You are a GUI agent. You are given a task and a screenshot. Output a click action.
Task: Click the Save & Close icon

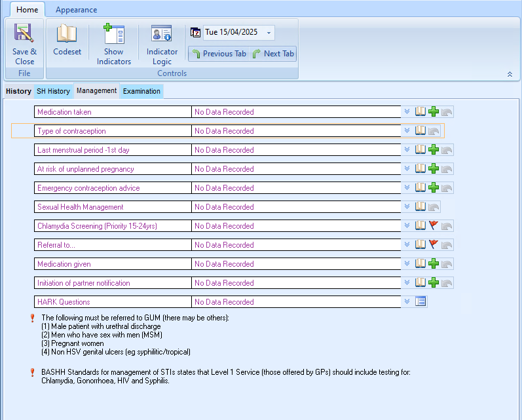tap(24, 33)
